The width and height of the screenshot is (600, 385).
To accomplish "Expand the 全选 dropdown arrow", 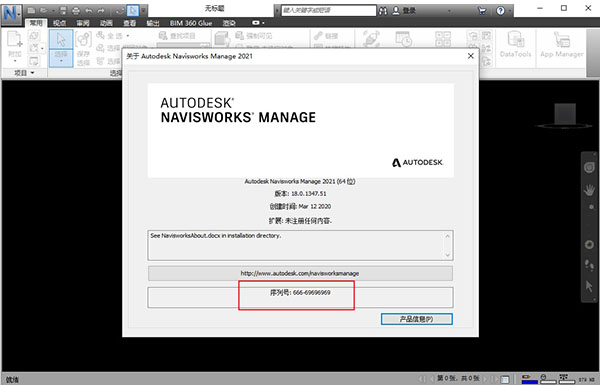I will coord(128,36).
